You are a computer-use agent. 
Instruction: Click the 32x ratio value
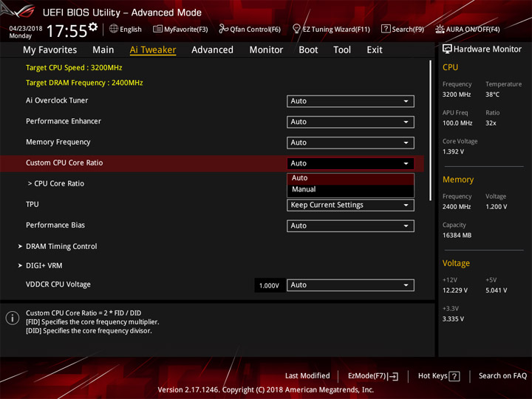coord(491,123)
